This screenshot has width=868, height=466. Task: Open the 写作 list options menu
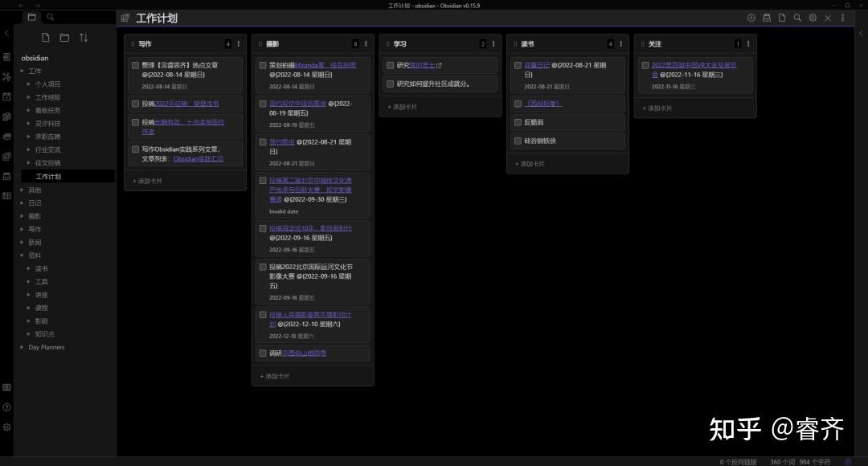click(x=239, y=43)
